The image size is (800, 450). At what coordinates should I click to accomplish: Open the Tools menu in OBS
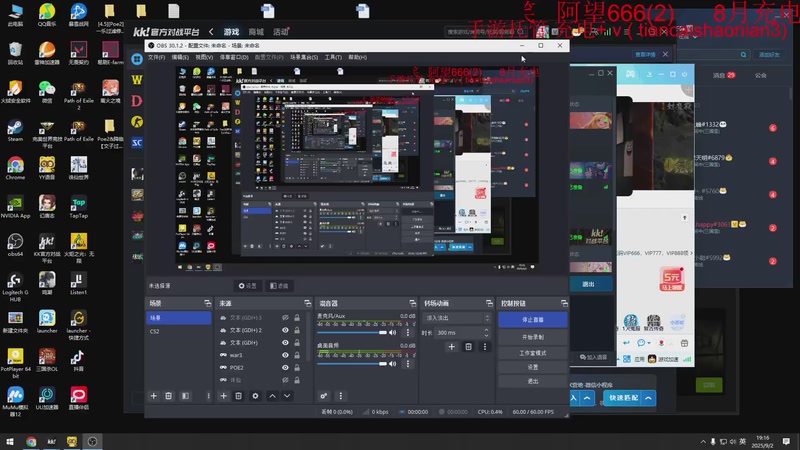(x=333, y=57)
